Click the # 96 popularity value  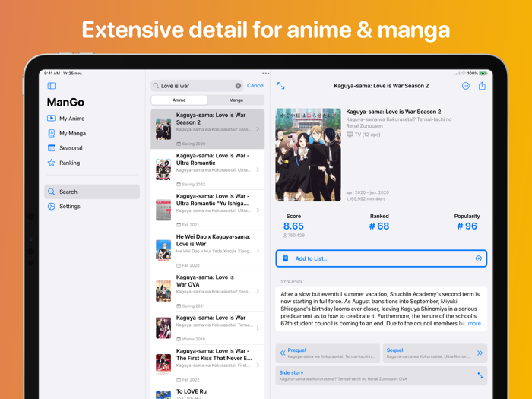coord(467,226)
